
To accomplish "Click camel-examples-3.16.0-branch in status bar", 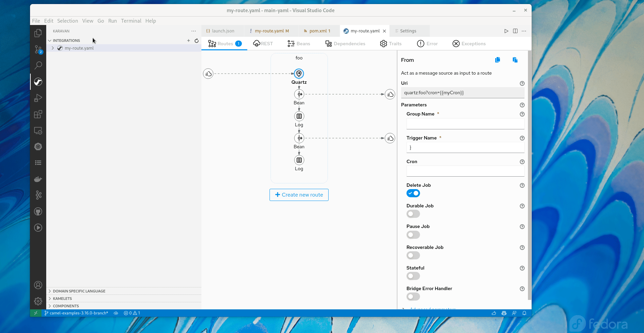I will coord(76,313).
